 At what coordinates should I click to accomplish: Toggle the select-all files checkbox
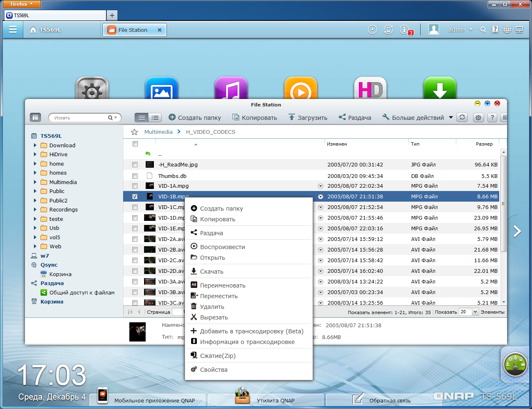(x=135, y=144)
